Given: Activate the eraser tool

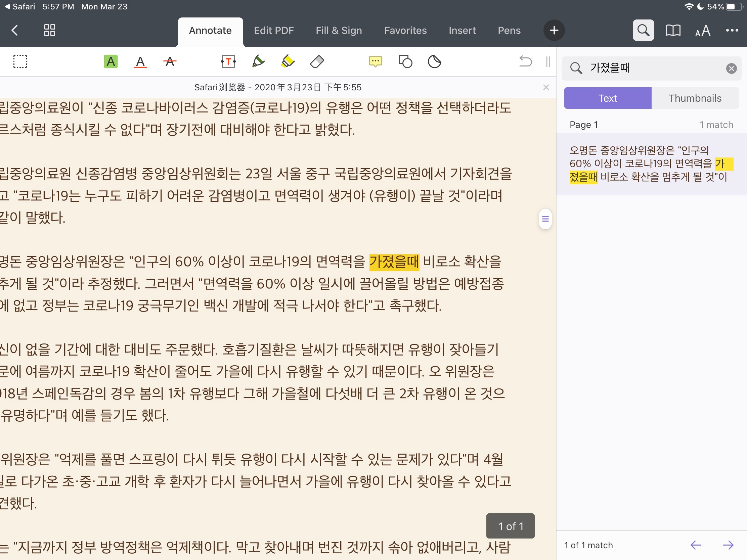Looking at the screenshot, I should [317, 62].
